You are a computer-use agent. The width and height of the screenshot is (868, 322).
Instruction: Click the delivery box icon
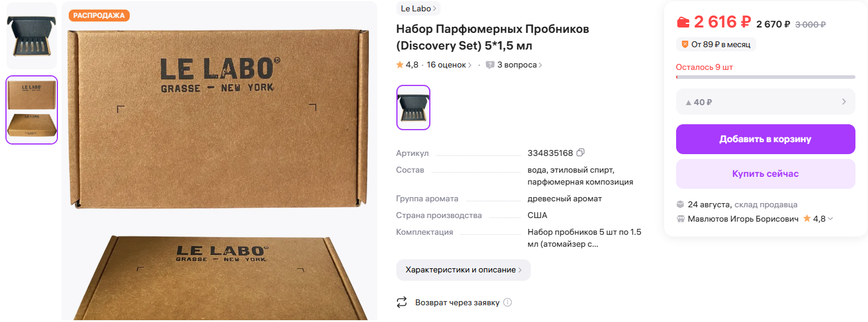(680, 204)
